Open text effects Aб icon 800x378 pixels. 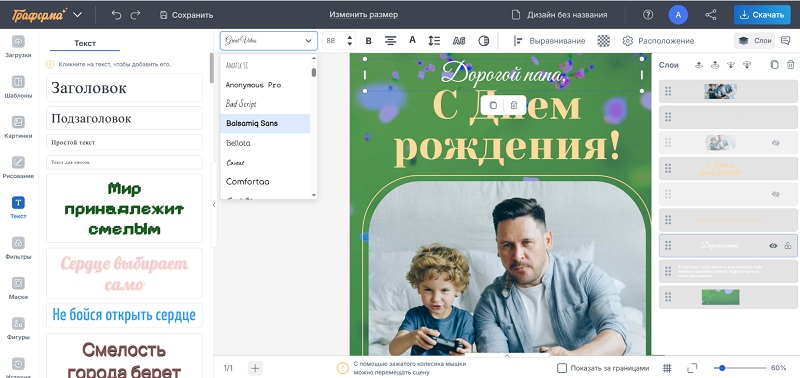pyautogui.click(x=459, y=41)
